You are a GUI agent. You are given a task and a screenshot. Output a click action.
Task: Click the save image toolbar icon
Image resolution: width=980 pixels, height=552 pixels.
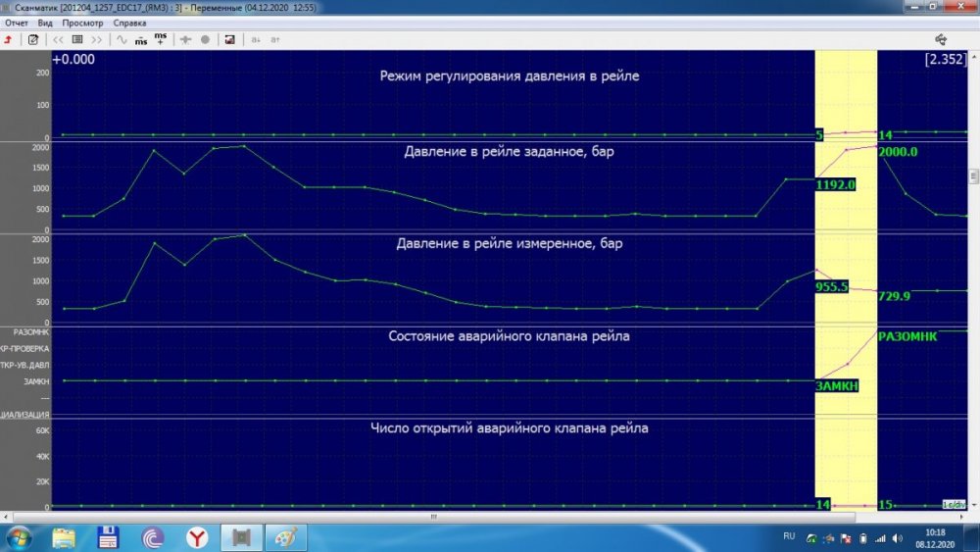tap(230, 39)
